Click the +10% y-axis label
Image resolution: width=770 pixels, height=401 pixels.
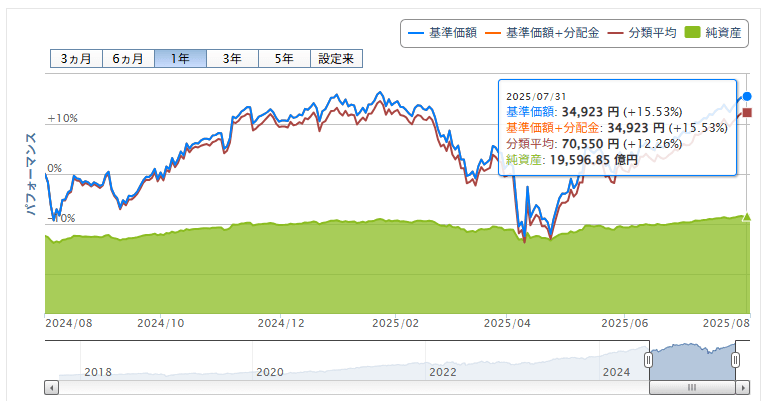point(62,118)
